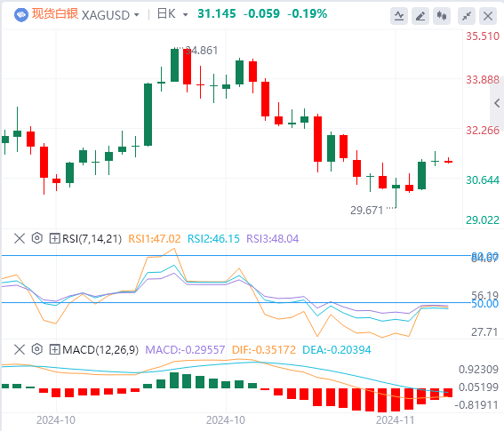Viewport: 504px width, 431px height.
Task: Open RSI indicator settings gear
Action: pos(37,238)
